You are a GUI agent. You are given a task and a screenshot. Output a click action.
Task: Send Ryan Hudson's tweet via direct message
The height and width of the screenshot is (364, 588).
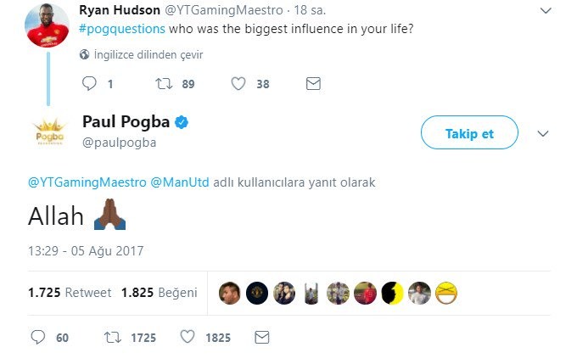pyautogui.click(x=313, y=84)
